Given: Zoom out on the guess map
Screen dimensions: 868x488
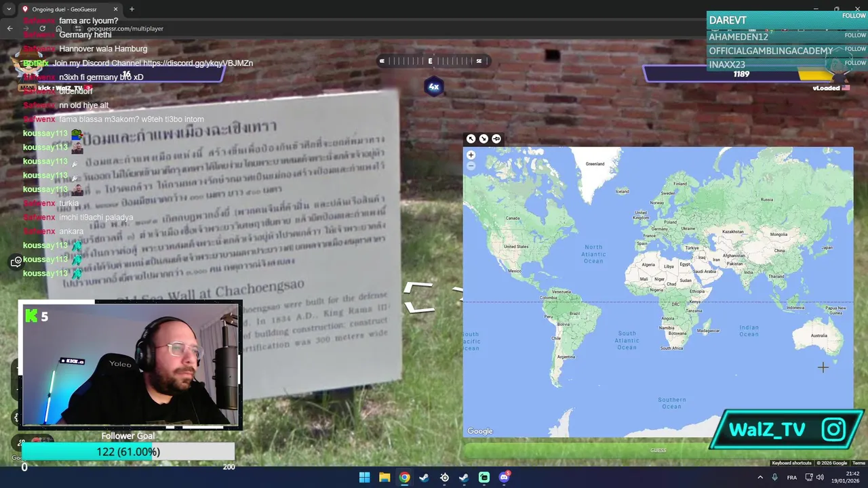Looking at the screenshot, I should point(471,165).
